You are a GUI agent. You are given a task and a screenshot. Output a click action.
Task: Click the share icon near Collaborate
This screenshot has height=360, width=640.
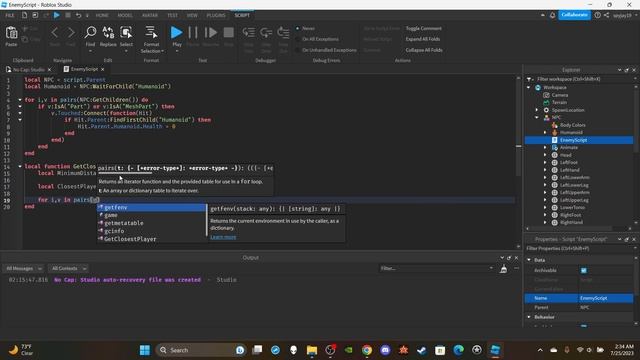pyautogui.click(x=607, y=15)
